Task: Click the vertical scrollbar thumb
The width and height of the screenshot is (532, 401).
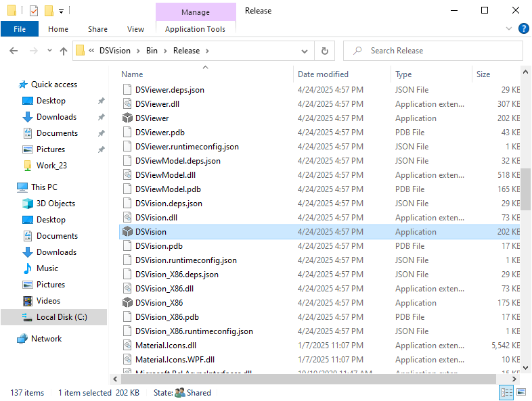Action: (525, 189)
